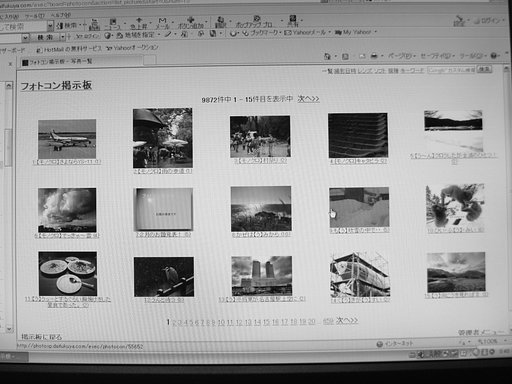This screenshot has width=512, height=384.
Task: Click the page vertical scrollbar up arrow
Action: coord(507,70)
